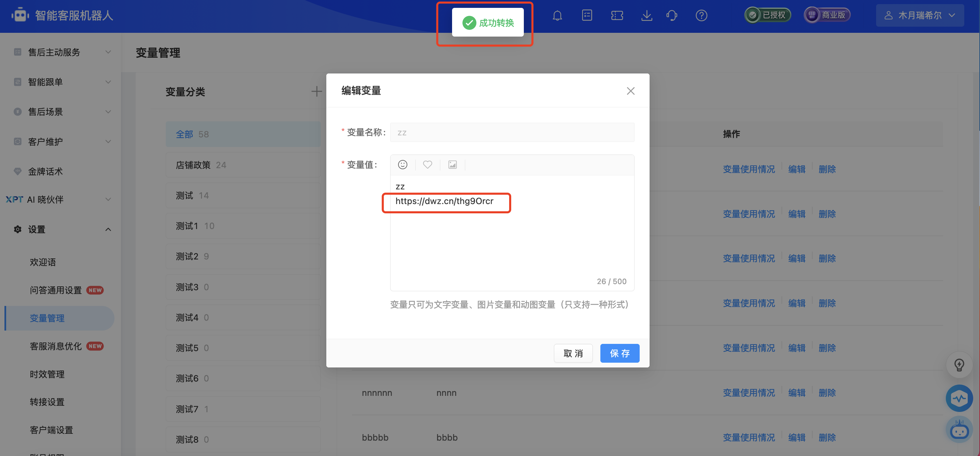Select the 测试 14 category
This screenshot has height=456, width=980.
click(243, 195)
